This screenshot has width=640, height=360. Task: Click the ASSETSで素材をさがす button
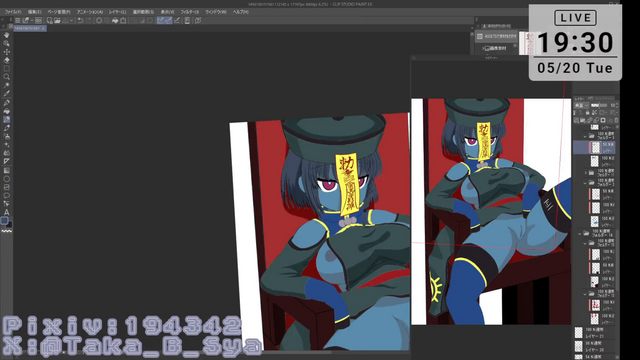coord(497,36)
